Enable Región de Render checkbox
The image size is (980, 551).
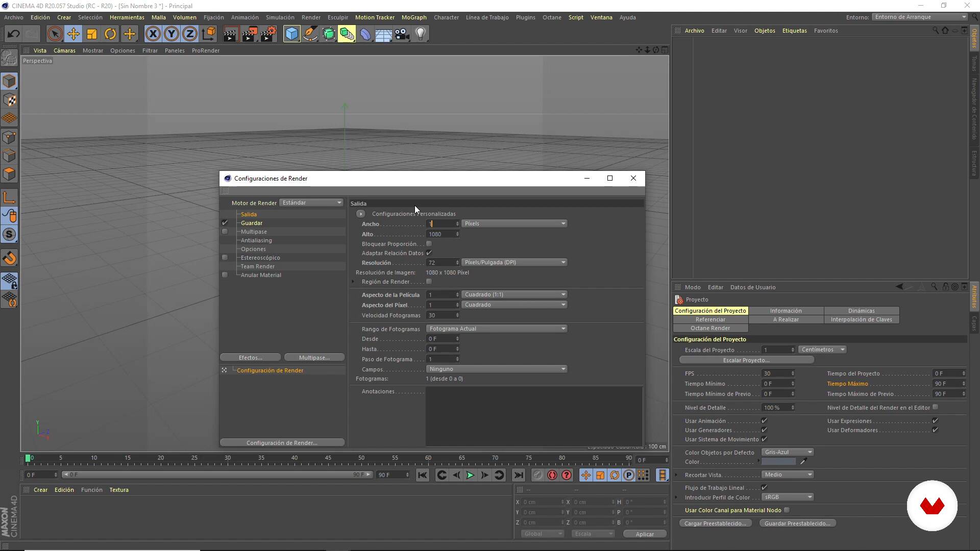(429, 282)
